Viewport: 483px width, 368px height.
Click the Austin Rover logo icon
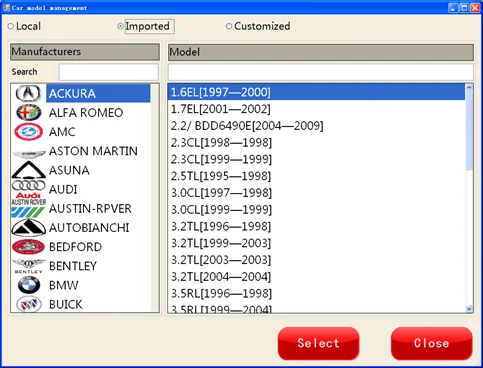coord(29,209)
